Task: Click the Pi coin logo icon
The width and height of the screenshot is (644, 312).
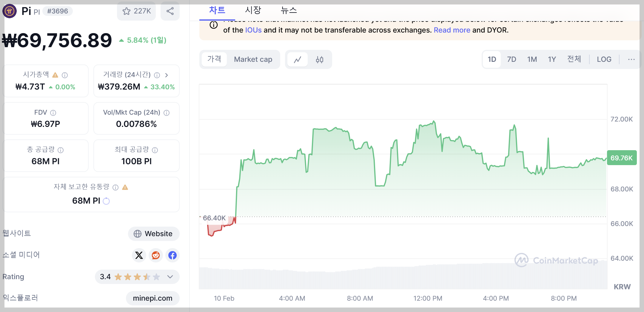Action: click(10, 11)
